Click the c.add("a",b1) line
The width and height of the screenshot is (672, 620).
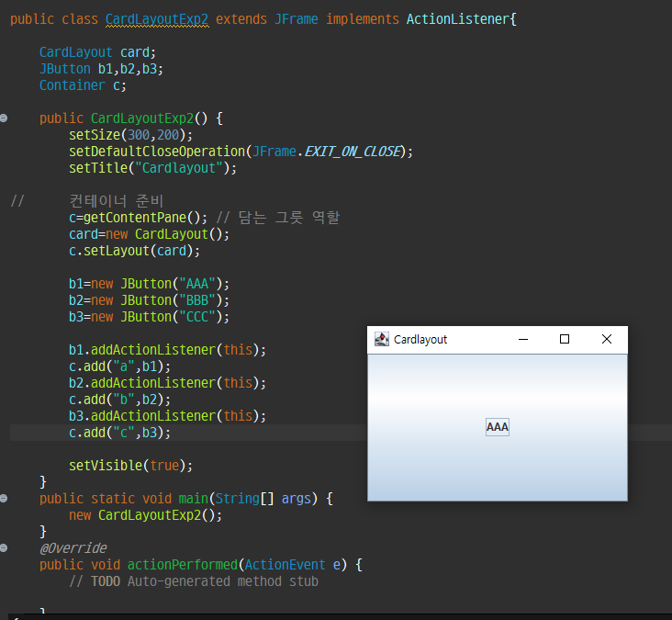[x=119, y=366]
